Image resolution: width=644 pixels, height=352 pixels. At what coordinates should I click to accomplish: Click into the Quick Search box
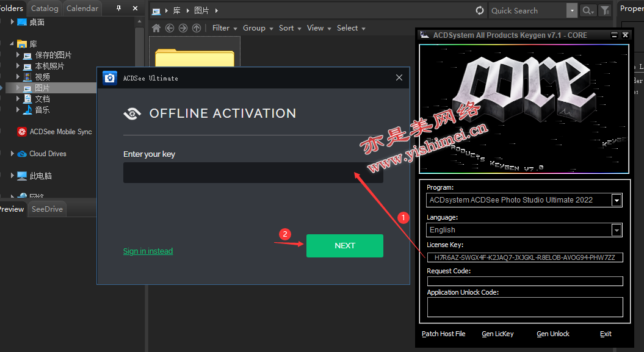click(x=527, y=10)
